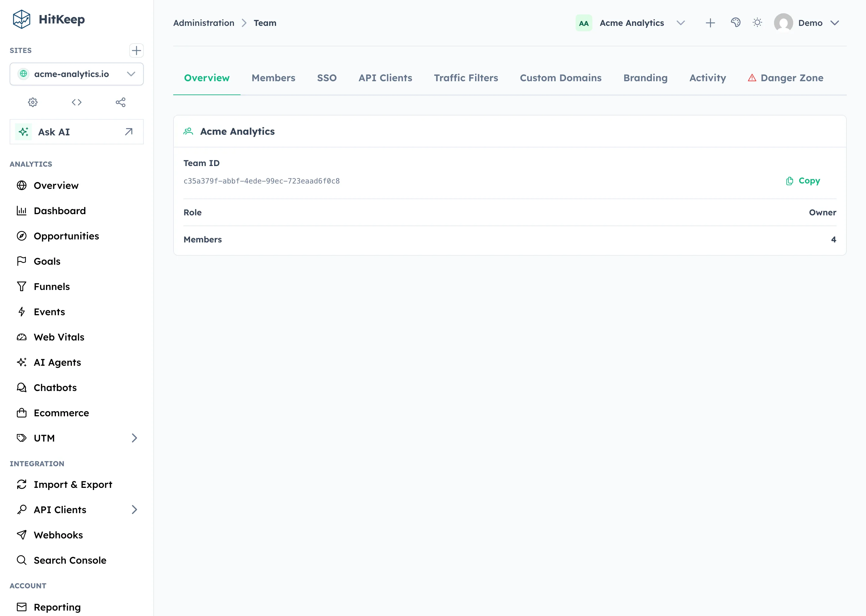Screen dimensions: 866x616
Task: Open the Traffic Filters tab
Action: 466,78
